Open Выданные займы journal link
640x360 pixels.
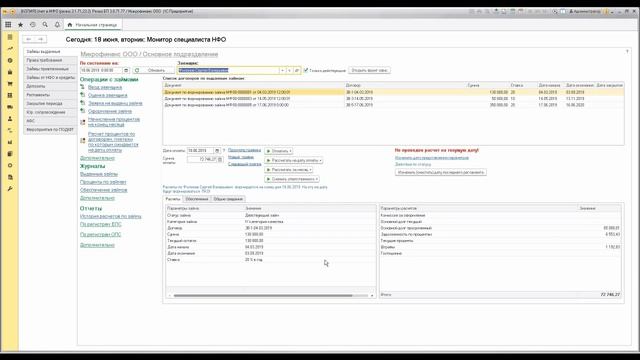[99, 174]
